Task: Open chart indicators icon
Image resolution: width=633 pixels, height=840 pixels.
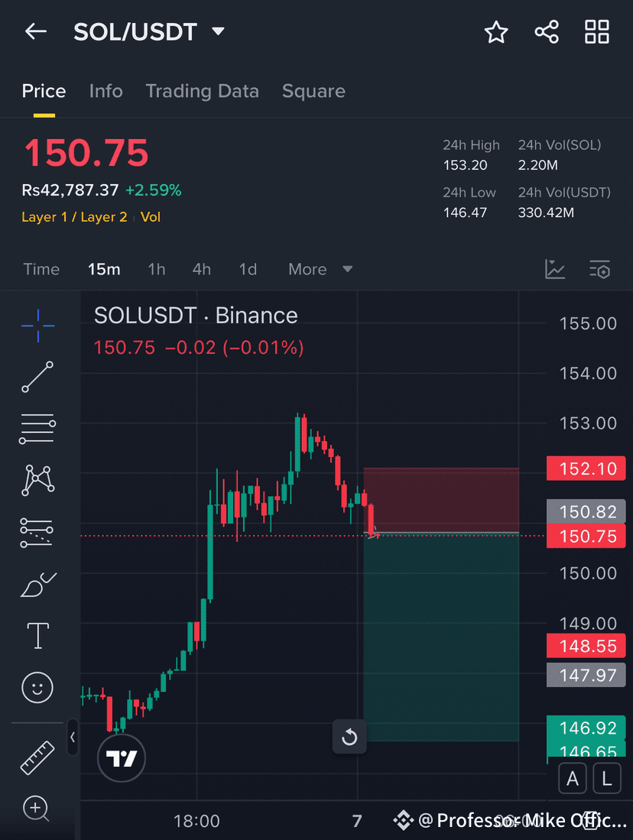Action: [x=555, y=269]
